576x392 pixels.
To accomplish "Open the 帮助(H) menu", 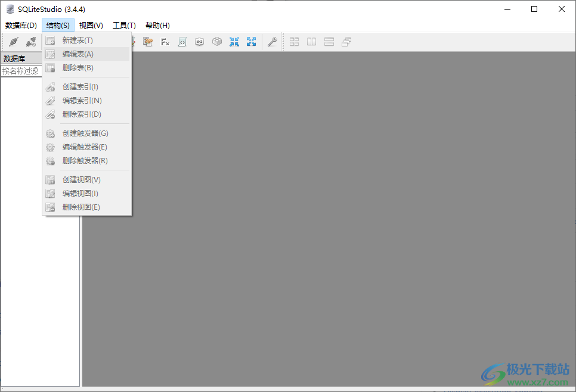I will [x=157, y=26].
